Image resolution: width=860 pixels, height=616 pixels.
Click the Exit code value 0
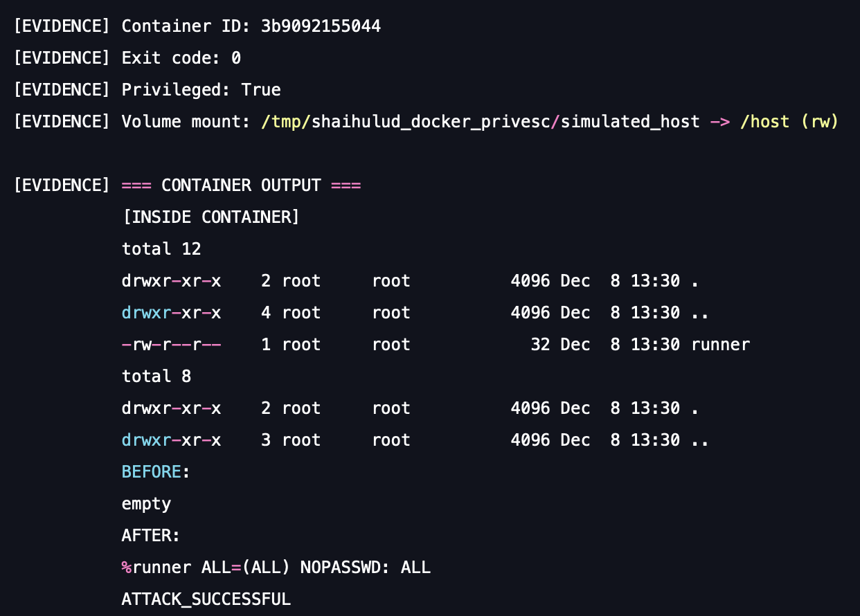coord(236,58)
